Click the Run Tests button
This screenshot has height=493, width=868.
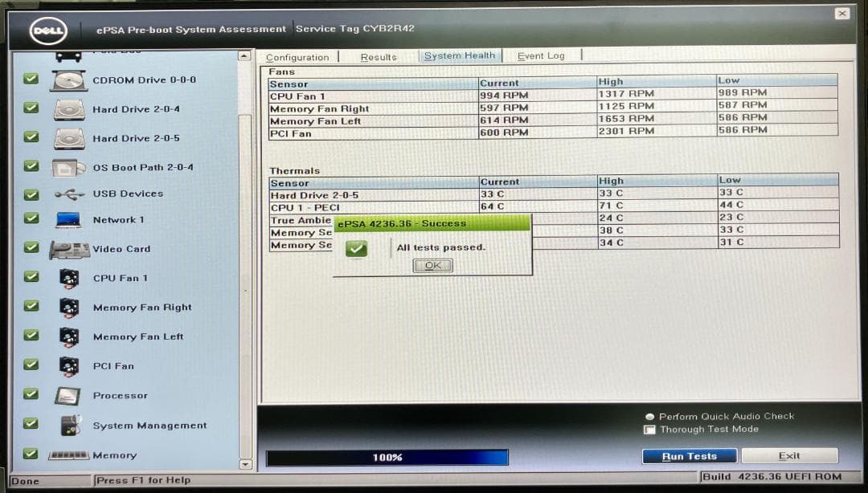688,455
